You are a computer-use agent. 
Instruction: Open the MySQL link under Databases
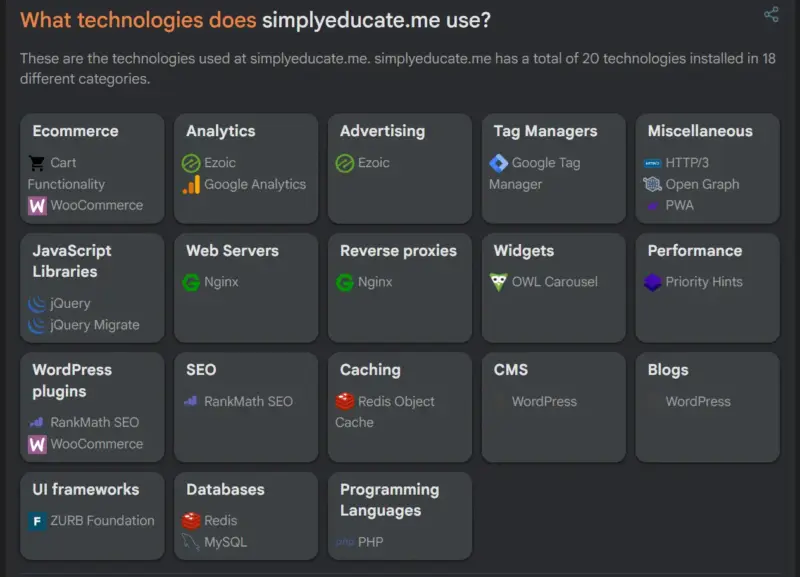point(225,542)
